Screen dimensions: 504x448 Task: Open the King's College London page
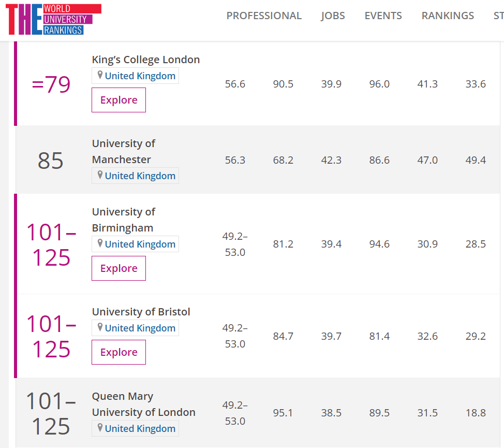click(x=146, y=60)
